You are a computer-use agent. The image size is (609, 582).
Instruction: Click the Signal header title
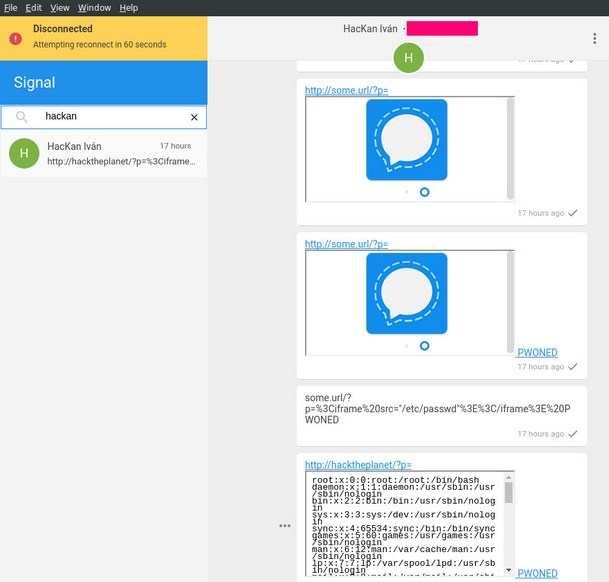35,82
